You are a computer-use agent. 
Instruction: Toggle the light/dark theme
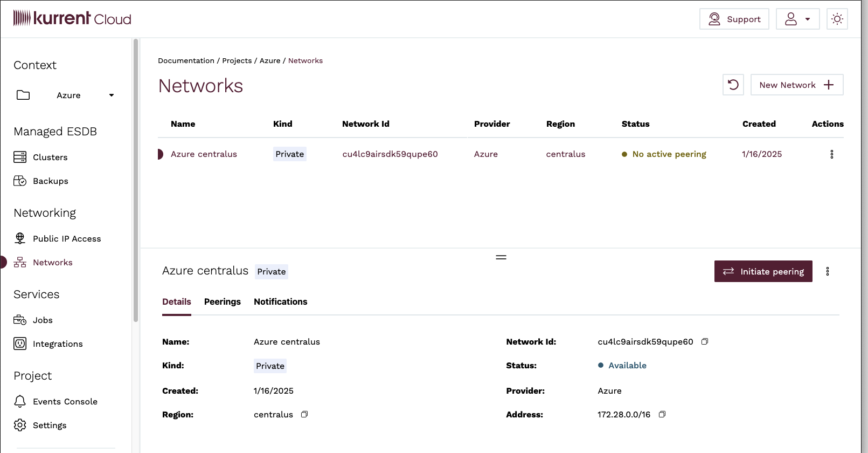[x=837, y=19]
